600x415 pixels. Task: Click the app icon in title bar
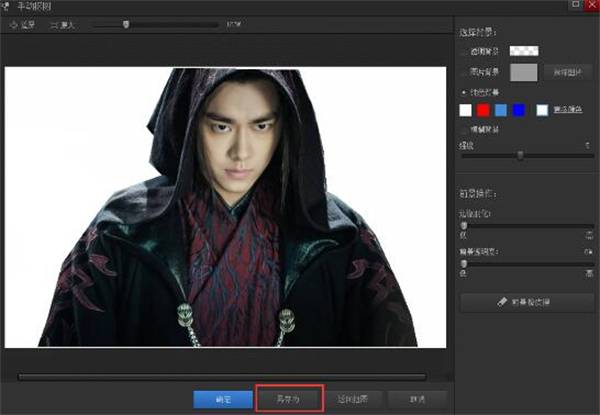[5, 6]
